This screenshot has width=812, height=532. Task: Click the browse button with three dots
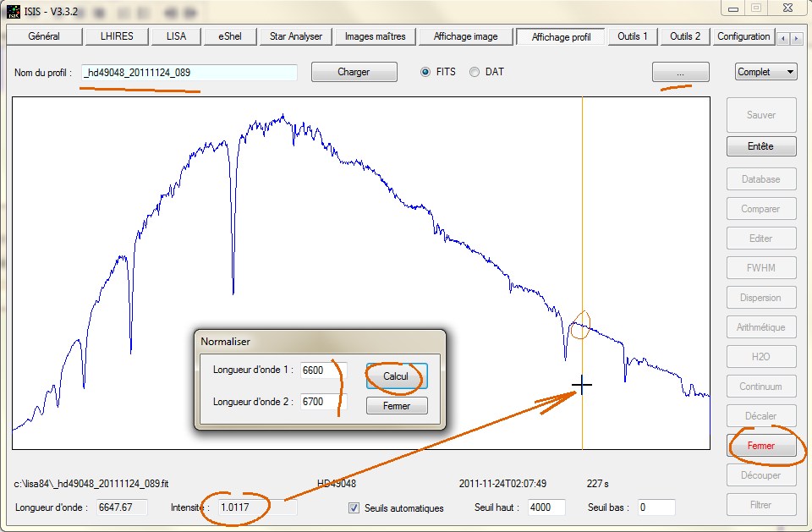coord(680,74)
